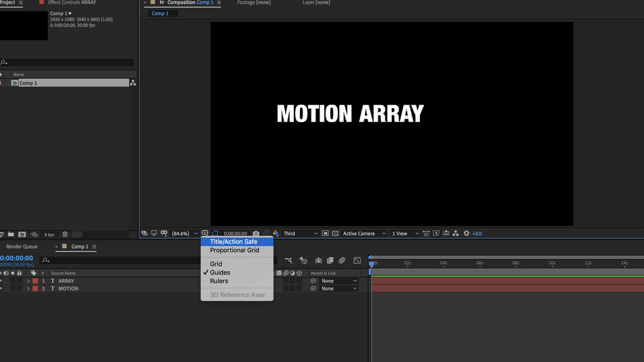
Task: Enable motion blur for all layers
Action: click(x=342, y=260)
